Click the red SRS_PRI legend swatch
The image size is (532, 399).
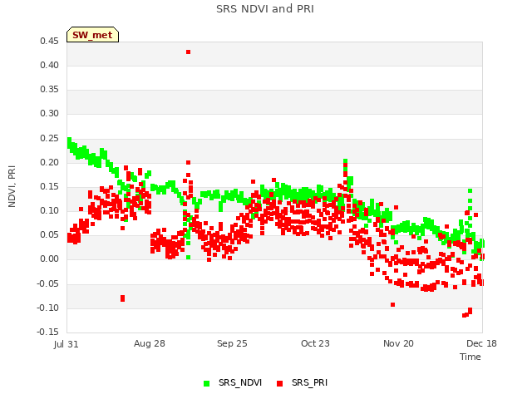(x=279, y=383)
